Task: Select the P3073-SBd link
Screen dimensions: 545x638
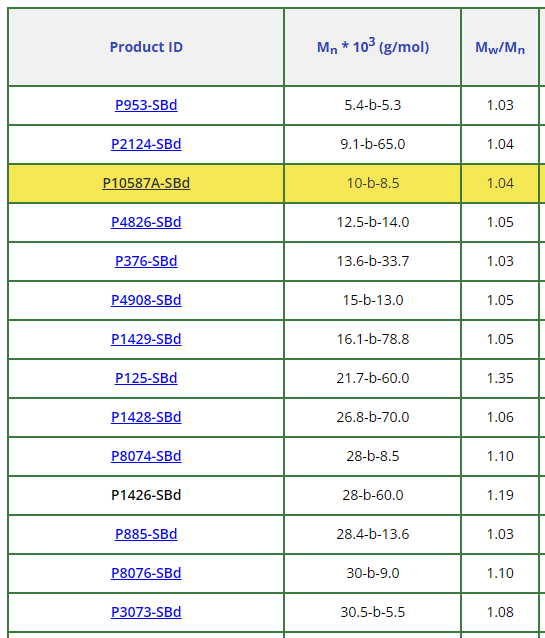Action: pos(146,612)
